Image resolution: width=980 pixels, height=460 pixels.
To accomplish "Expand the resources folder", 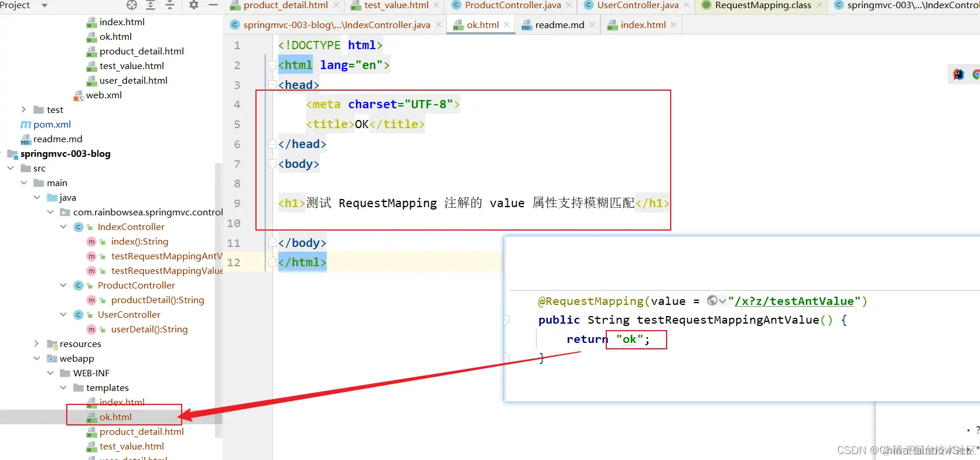I will point(37,344).
